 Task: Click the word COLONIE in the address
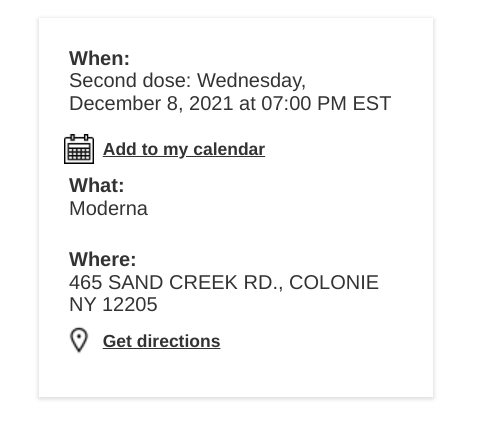tap(334, 282)
